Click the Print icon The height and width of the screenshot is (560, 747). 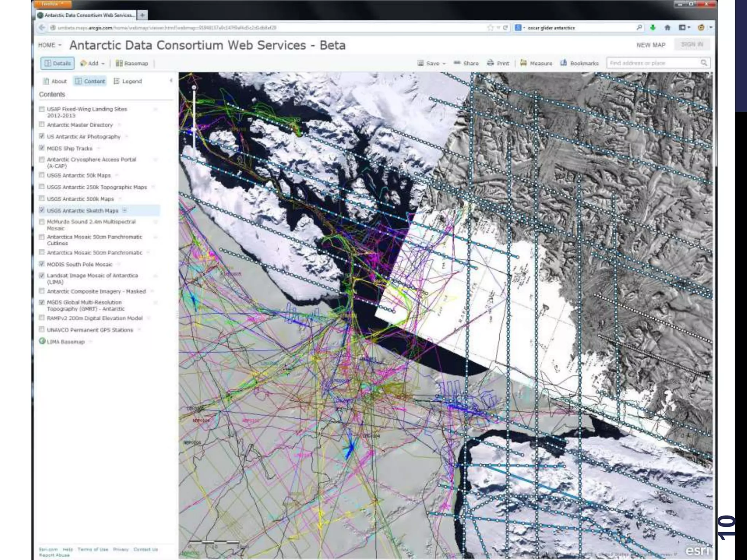pos(490,63)
